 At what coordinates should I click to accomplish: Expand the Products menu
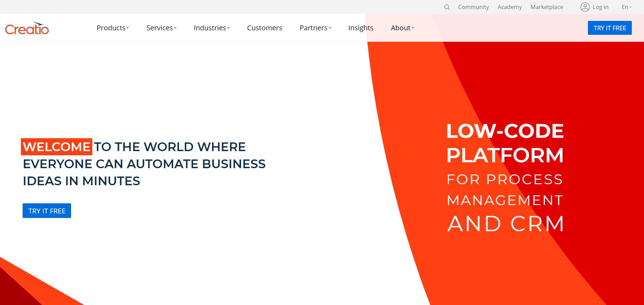(112, 28)
